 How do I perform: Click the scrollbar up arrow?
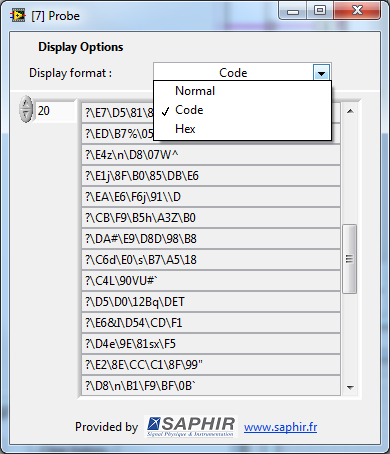[x=350, y=111]
